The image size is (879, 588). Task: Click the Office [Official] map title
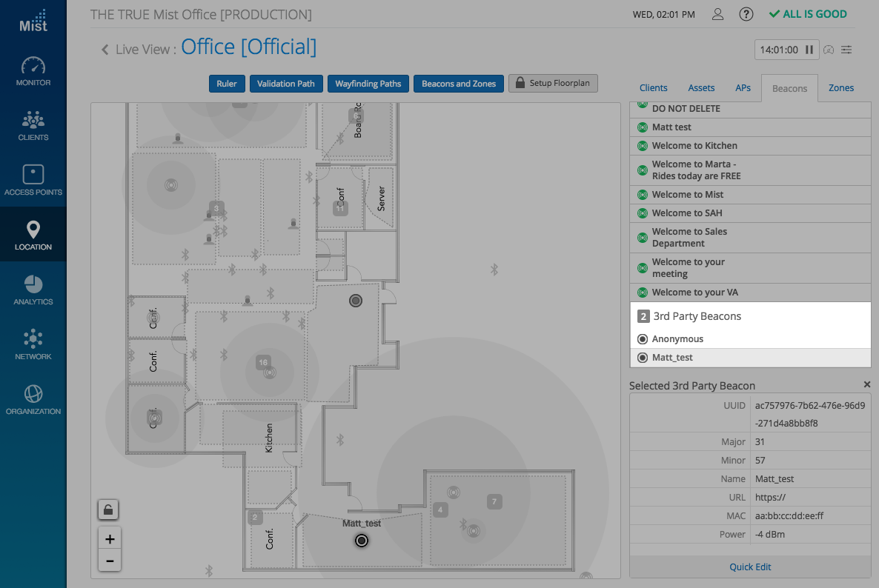[248, 47]
